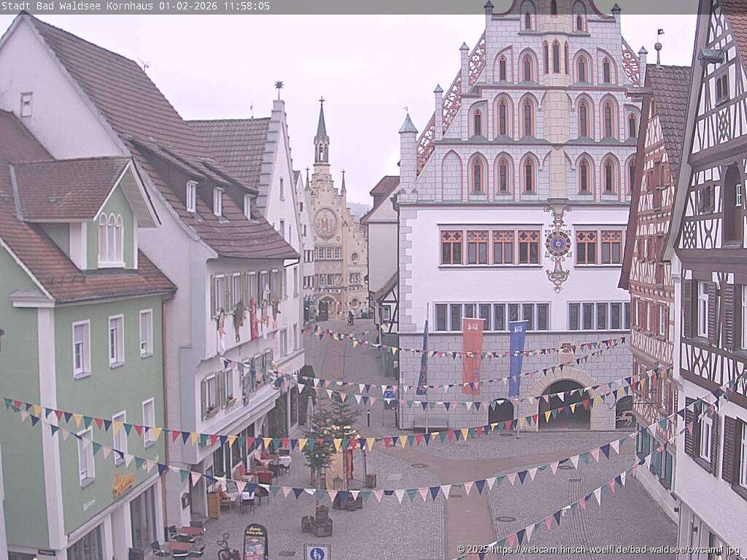
Task: Select the red café chairs on the terrace
Action: click(263, 477)
